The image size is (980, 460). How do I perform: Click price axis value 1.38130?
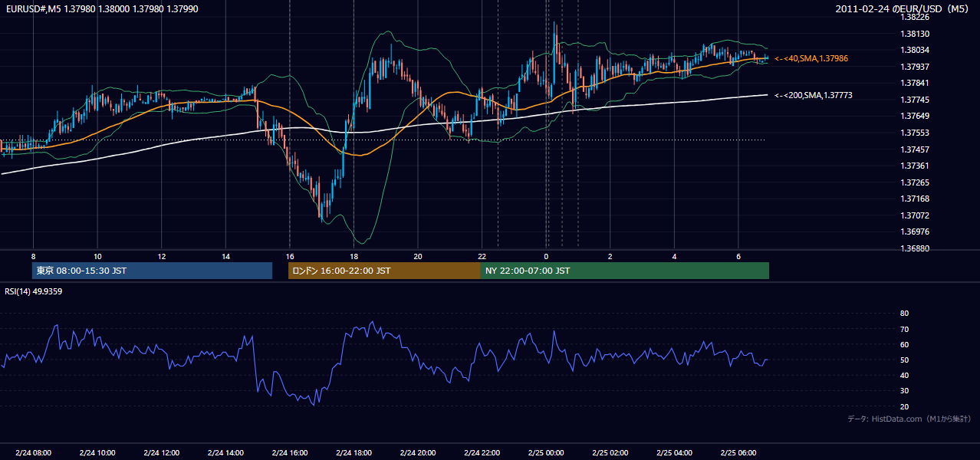914,34
